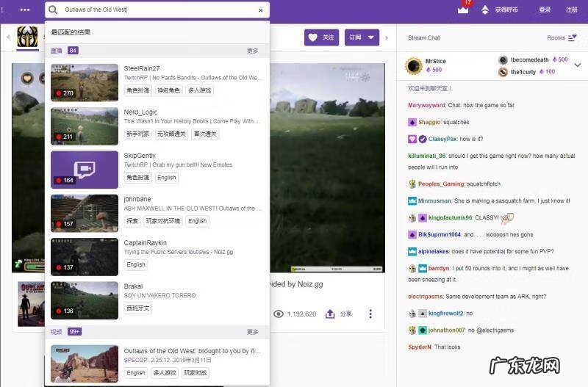Open j0hnbane stream thumbnail
This screenshot has height=387, width=588.
[x=85, y=213]
